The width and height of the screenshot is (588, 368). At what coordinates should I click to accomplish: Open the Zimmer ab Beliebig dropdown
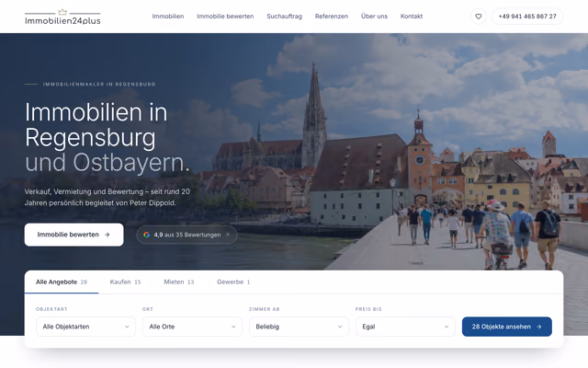pyautogui.click(x=299, y=327)
